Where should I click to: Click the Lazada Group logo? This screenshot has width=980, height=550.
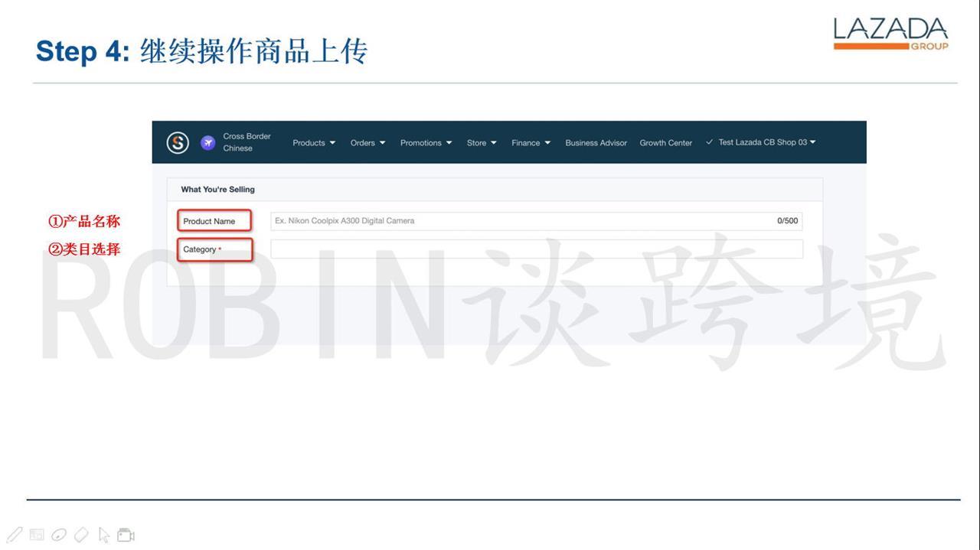pyautogui.click(x=890, y=34)
